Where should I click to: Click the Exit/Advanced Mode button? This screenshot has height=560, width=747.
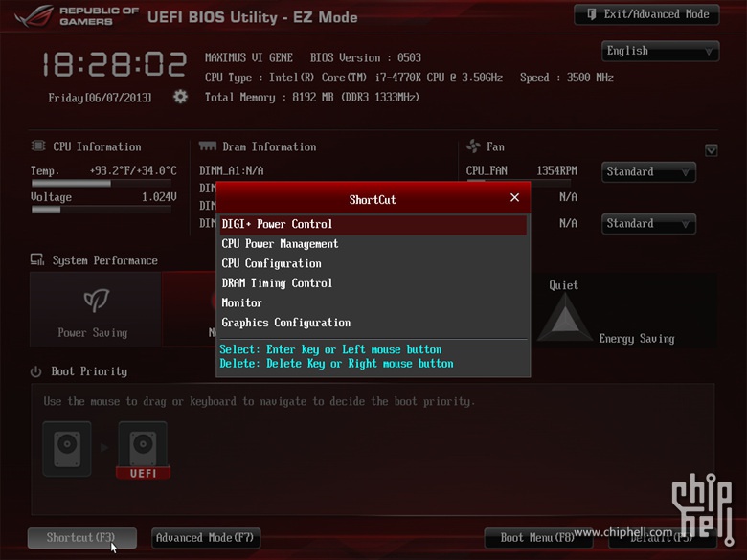[x=646, y=14]
